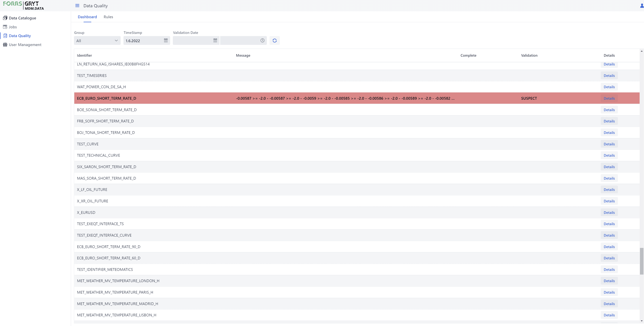Click the Data Quality page title
The image size is (644, 326).
[96, 6]
